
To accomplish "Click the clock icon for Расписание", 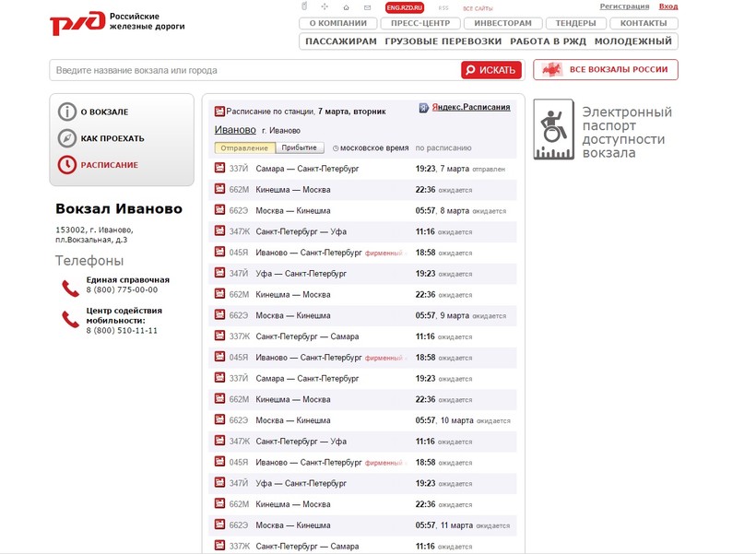I will point(67,165).
